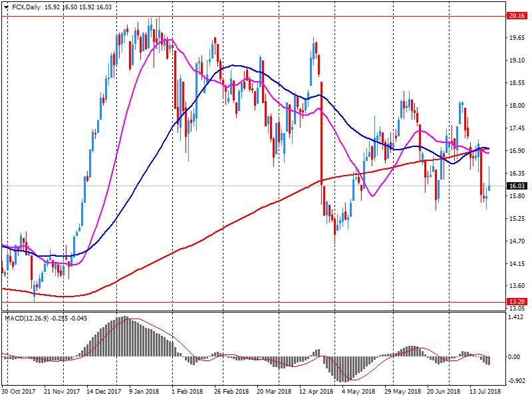Click the 19.10 price axis label

tap(517, 61)
